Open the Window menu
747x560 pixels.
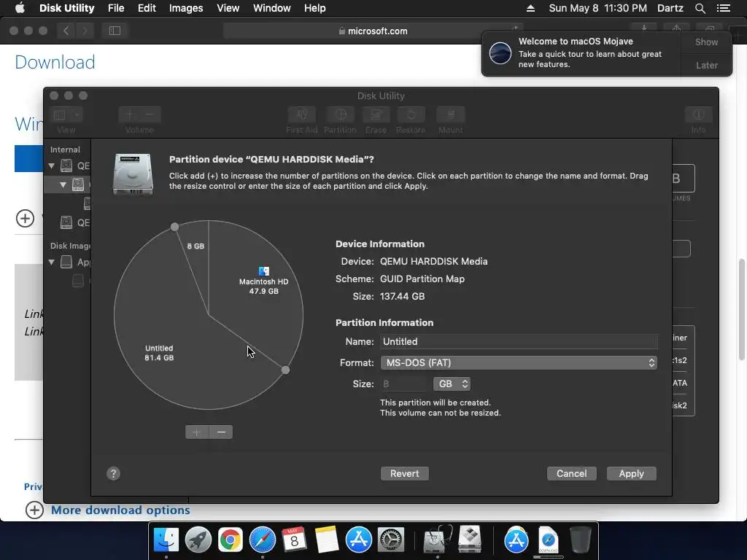pyautogui.click(x=271, y=8)
